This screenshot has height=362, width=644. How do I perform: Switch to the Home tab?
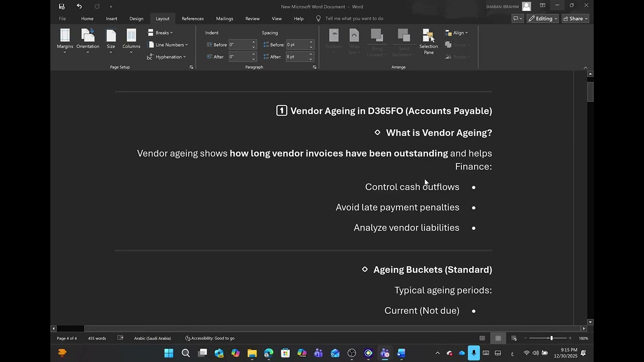[88, 19]
